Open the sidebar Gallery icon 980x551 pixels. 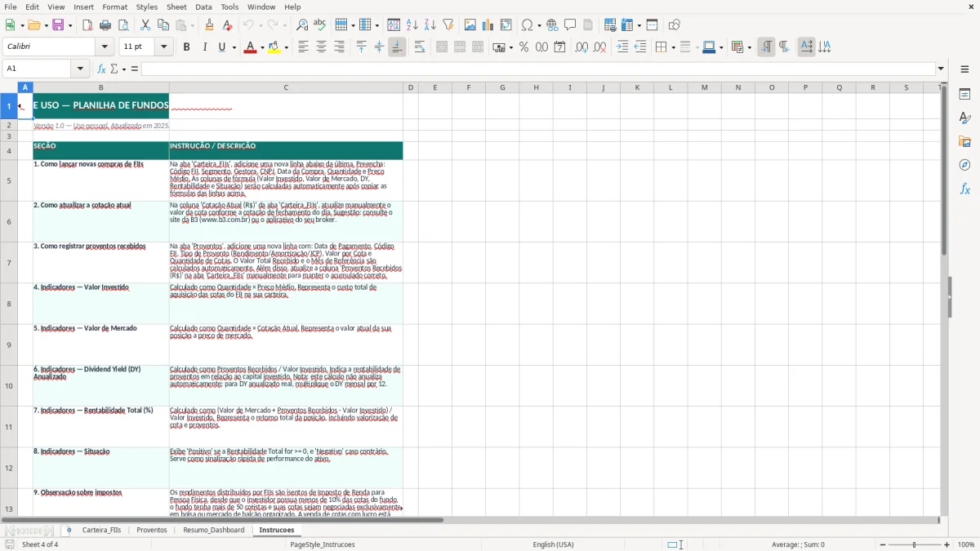click(964, 141)
